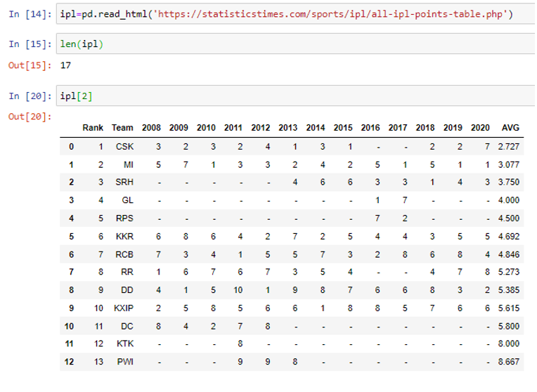Click index label 0 in CSK row
The height and width of the screenshot is (392, 537).
71,147
